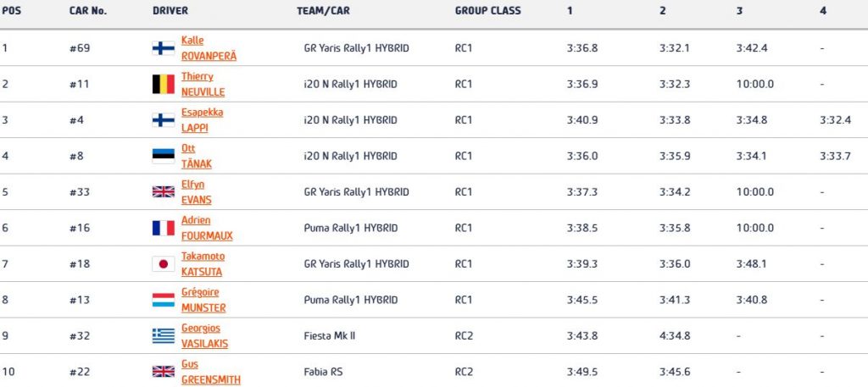The width and height of the screenshot is (868, 387).
Task: Click the TEAM/CAR column header
Action: click(323, 10)
